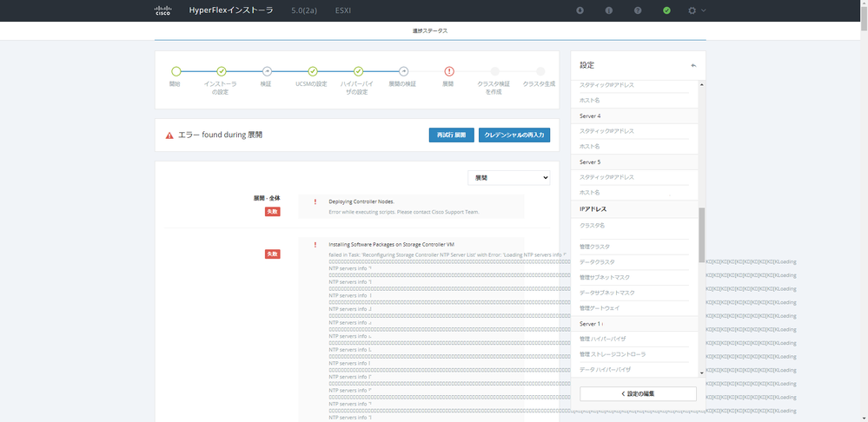Open the 展開 step filter dropdown
The image size is (868, 422).
(x=509, y=177)
